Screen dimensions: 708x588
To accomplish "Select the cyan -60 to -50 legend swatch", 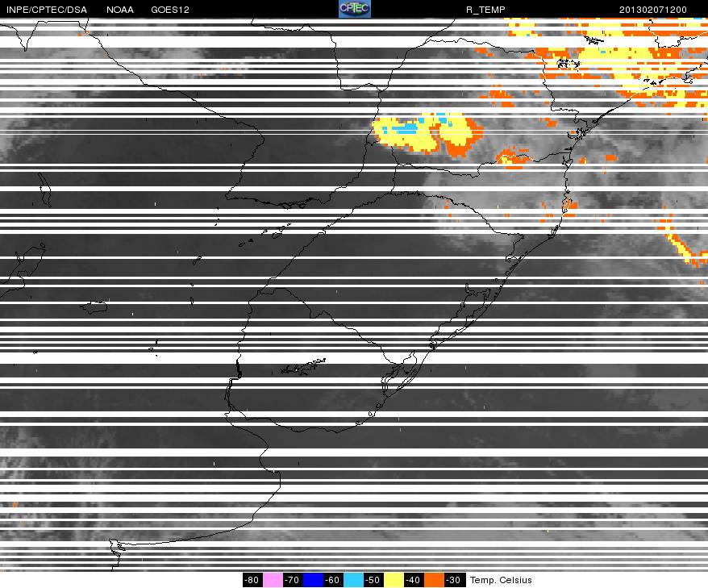I will (x=353, y=580).
